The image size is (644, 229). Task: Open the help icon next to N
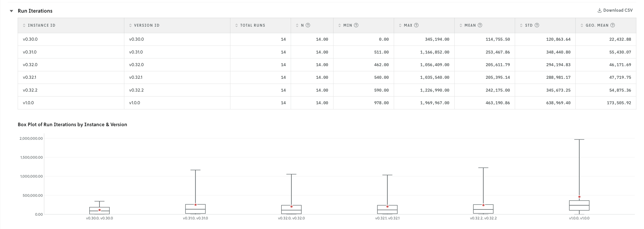[x=308, y=25]
